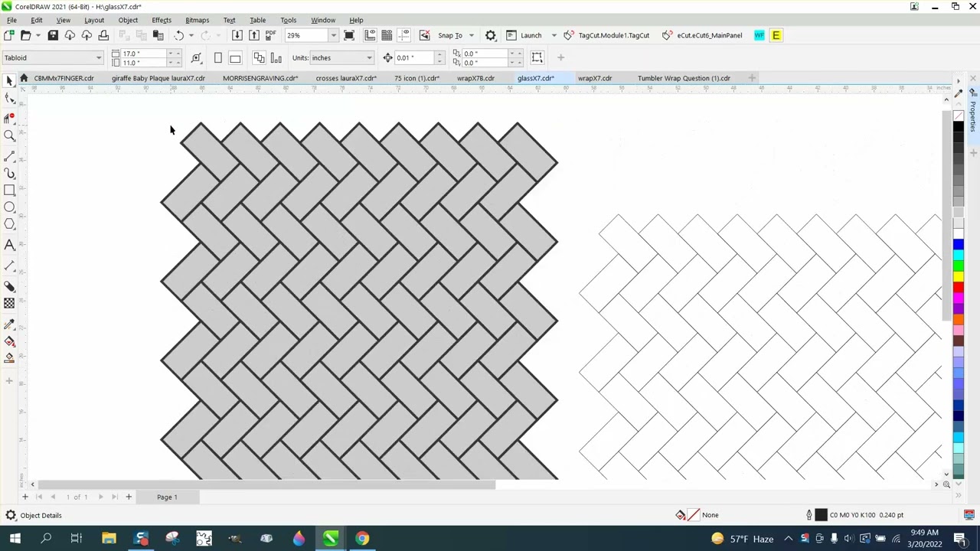Click the Import icon
The width and height of the screenshot is (980, 551).
pyautogui.click(x=237, y=35)
